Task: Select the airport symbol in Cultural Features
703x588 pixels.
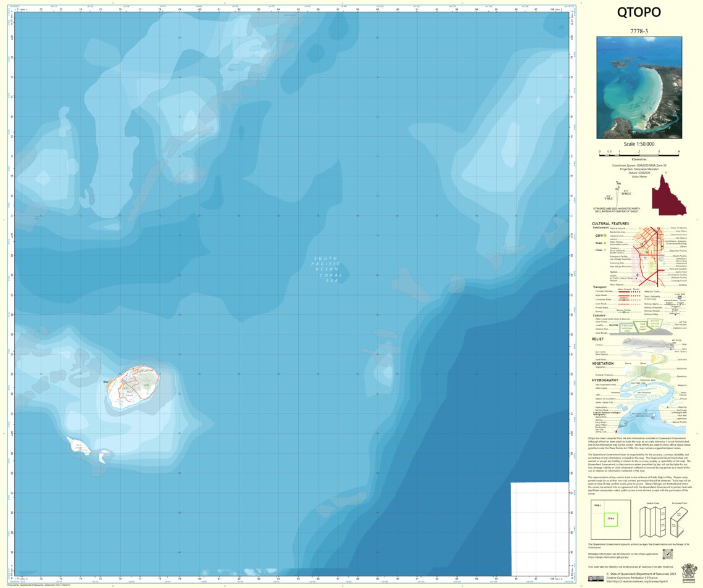Action: click(638, 275)
